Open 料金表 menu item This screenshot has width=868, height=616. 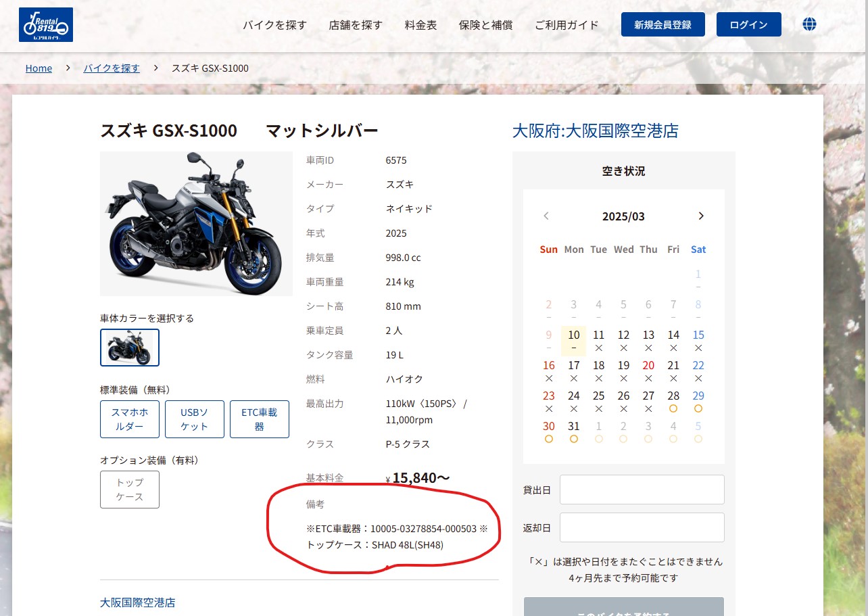pyautogui.click(x=420, y=25)
